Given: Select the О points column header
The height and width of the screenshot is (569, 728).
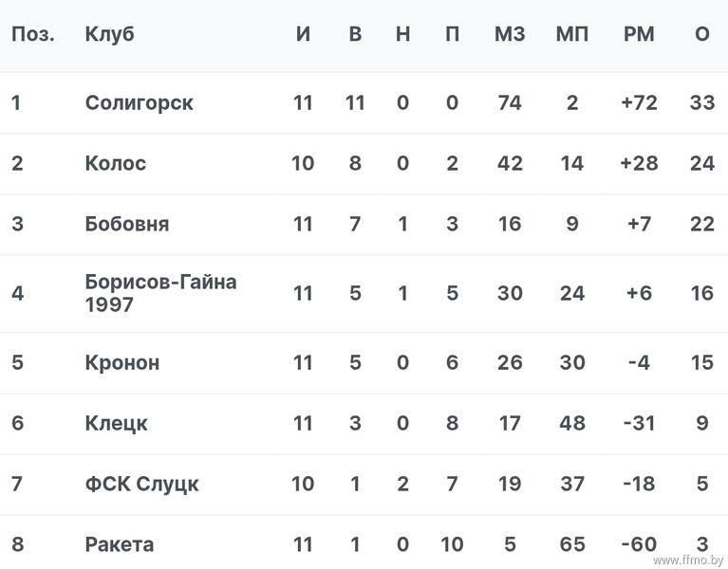Looking at the screenshot, I should 702,34.
